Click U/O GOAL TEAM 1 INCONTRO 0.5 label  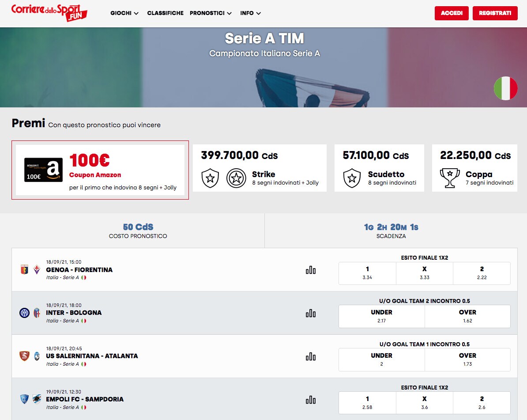tap(425, 344)
